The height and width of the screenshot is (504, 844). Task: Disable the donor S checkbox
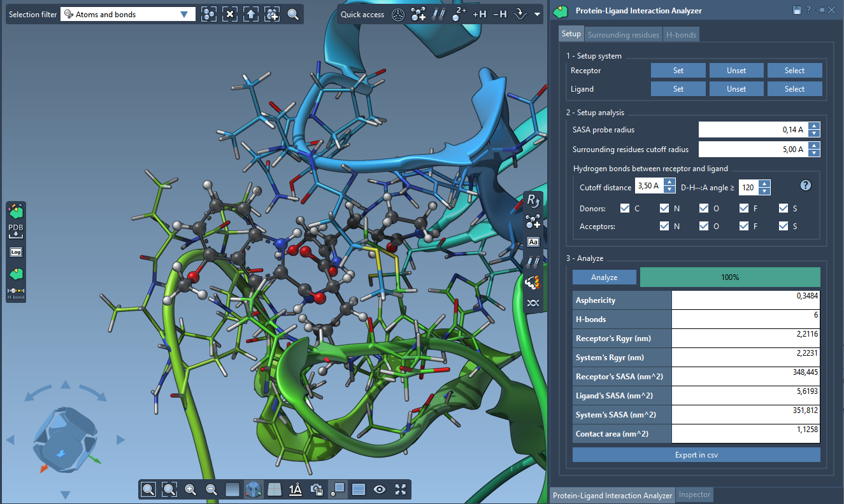[x=783, y=208]
